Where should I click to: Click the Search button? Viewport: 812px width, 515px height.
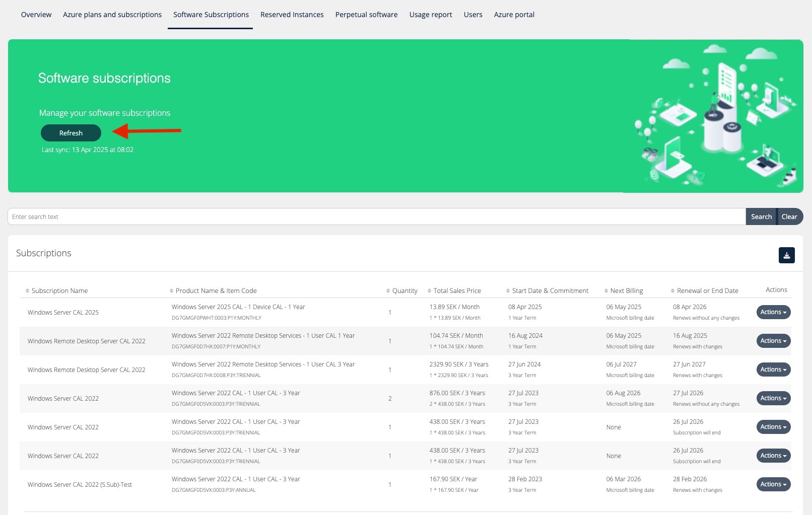click(761, 216)
